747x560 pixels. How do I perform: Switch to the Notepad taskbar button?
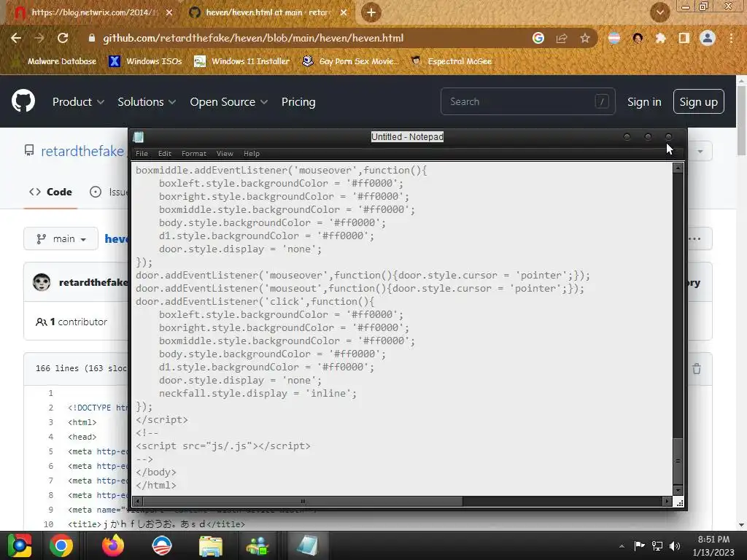point(307,545)
